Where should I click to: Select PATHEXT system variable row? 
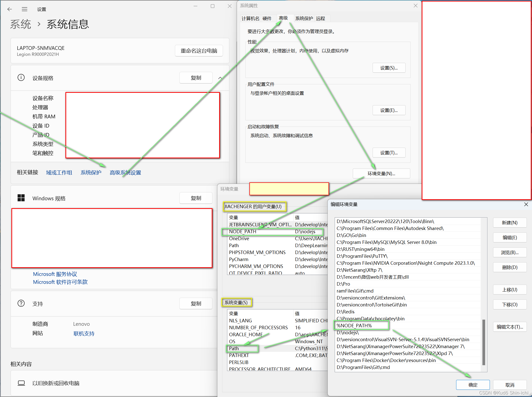click(x=277, y=355)
